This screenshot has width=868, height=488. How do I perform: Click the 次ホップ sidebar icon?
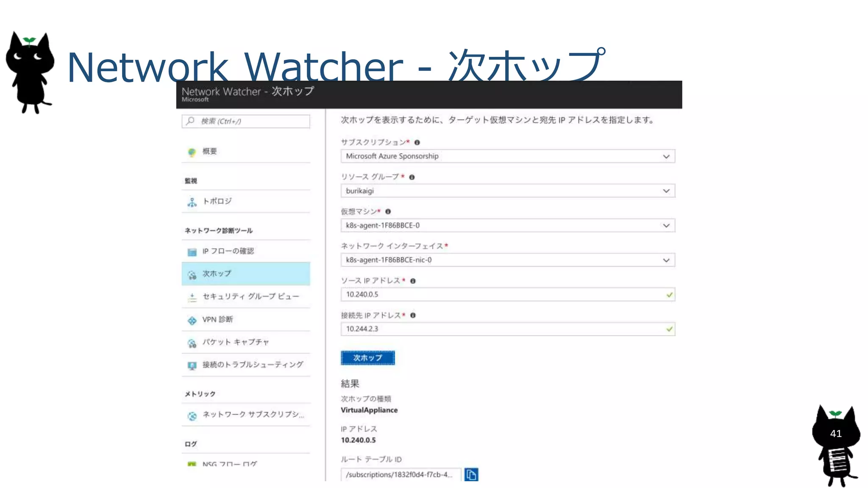click(192, 275)
